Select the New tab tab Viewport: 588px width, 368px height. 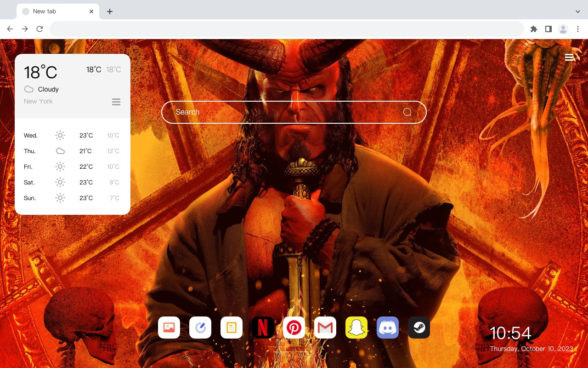point(58,11)
